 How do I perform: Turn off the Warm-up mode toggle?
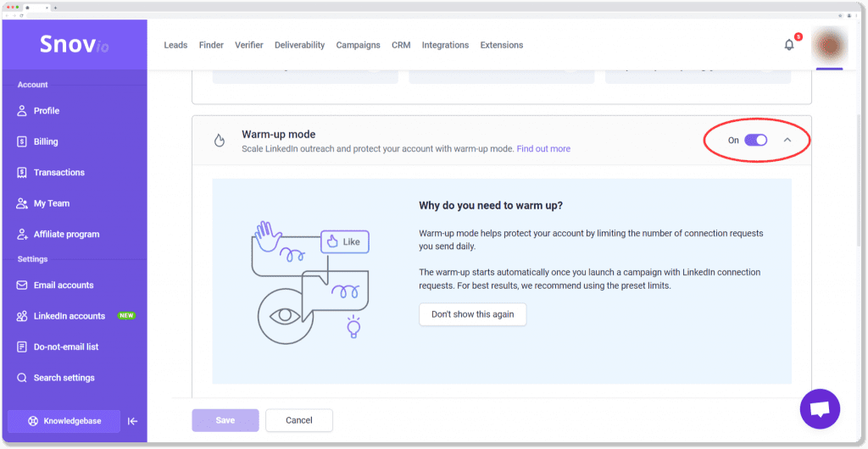tap(755, 140)
